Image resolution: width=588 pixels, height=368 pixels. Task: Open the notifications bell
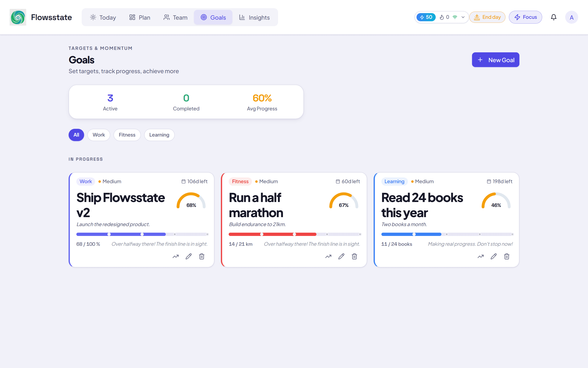(x=553, y=17)
